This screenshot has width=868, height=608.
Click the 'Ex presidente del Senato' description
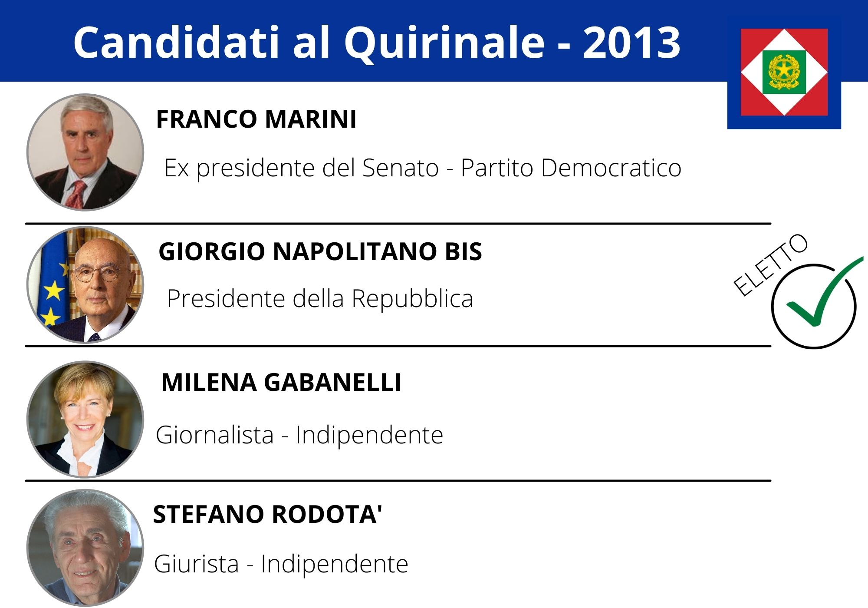[x=422, y=168]
